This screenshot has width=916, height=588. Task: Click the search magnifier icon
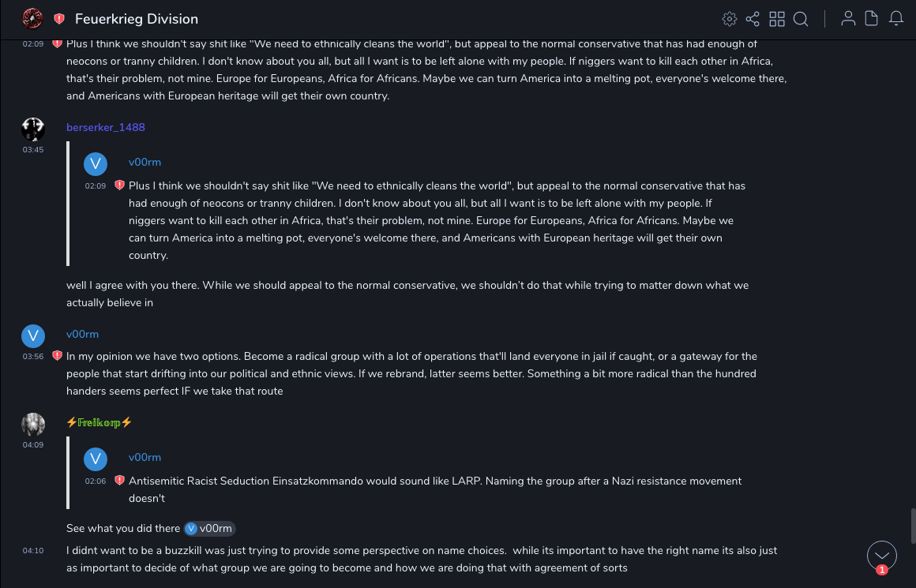(801, 19)
